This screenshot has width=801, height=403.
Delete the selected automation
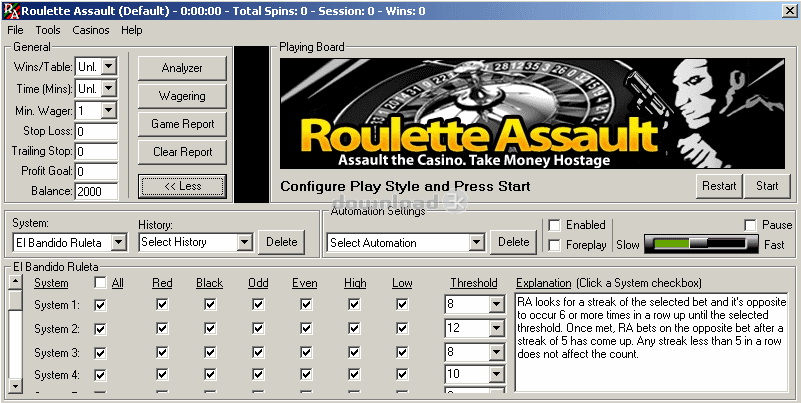click(513, 242)
